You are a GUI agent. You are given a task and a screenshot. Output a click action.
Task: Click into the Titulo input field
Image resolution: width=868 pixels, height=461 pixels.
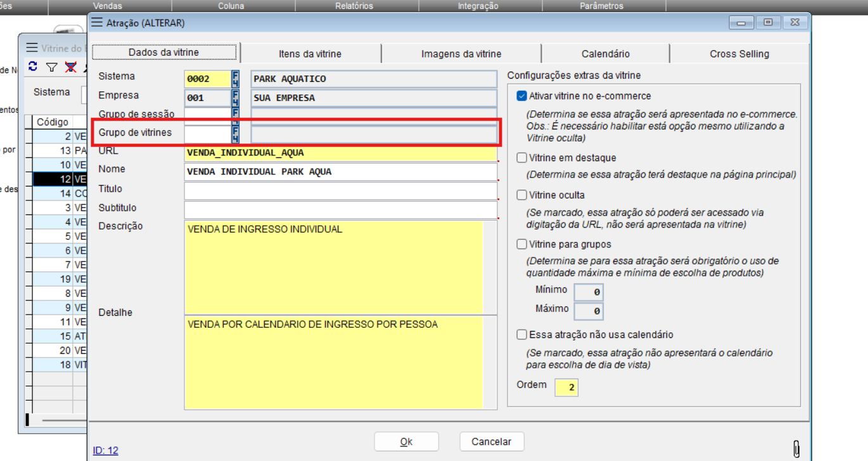point(340,190)
